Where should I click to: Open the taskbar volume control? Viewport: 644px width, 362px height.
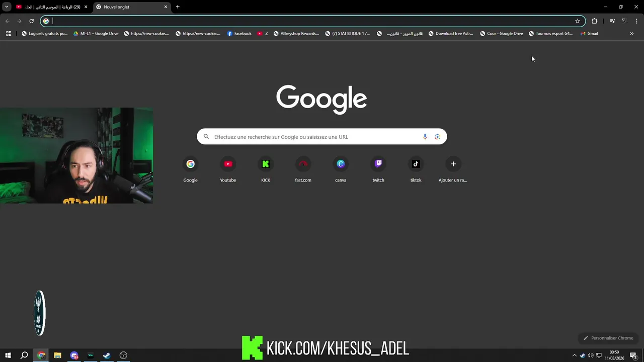(591, 355)
